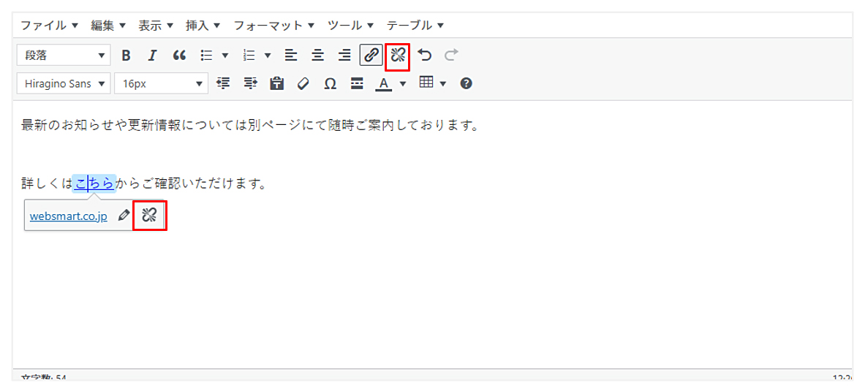Clear formatting with the eraser icon

[x=303, y=83]
